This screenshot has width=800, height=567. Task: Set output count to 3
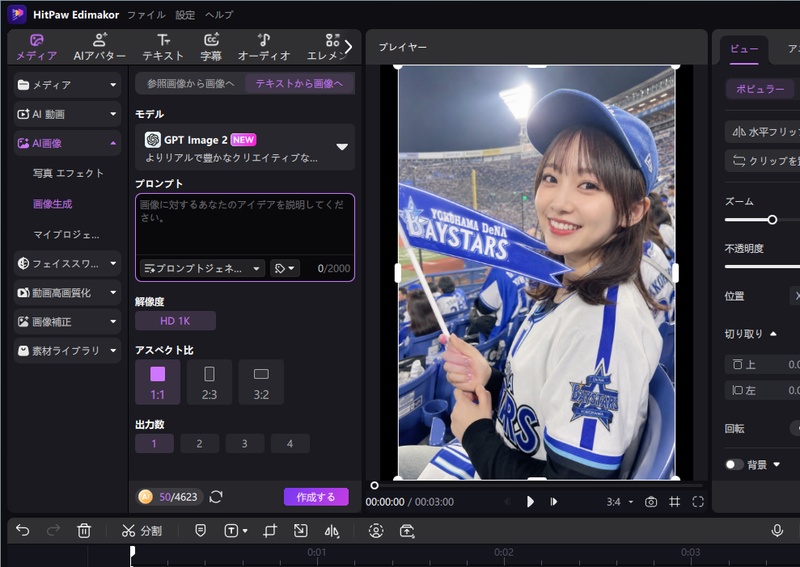pos(245,443)
